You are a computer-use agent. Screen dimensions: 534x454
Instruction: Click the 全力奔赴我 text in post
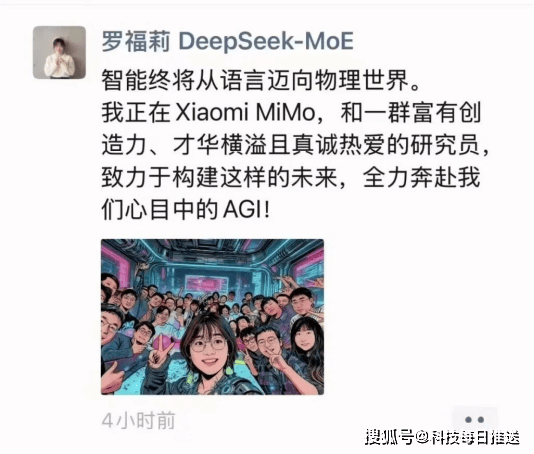(x=422, y=177)
